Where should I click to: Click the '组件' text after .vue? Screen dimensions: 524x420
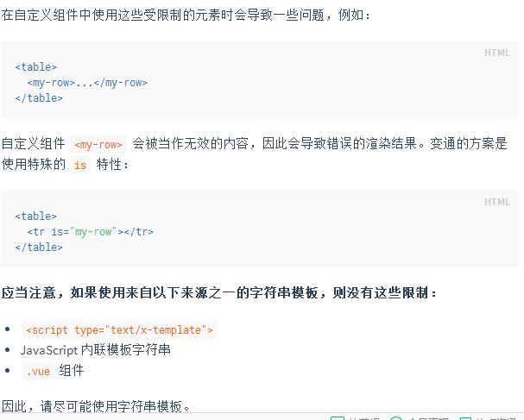72,371
